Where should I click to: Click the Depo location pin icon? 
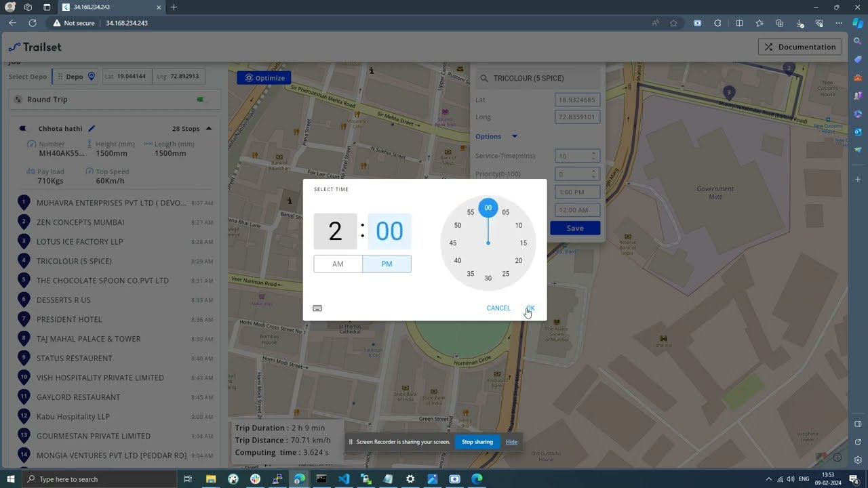coord(92,76)
